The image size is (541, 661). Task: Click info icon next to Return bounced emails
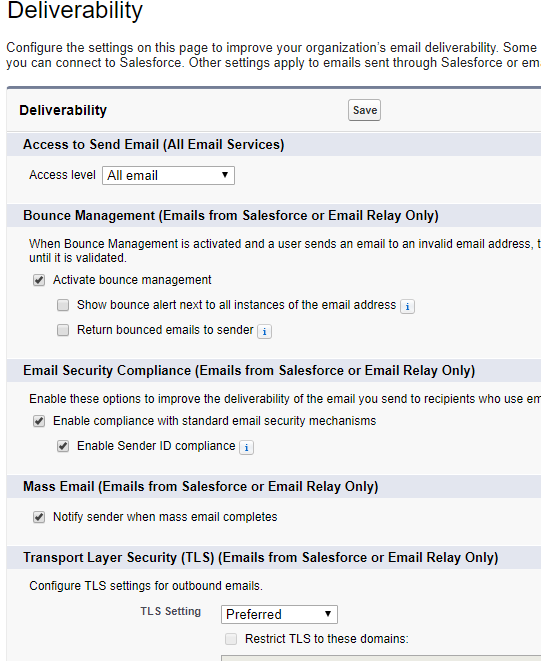[264, 331]
